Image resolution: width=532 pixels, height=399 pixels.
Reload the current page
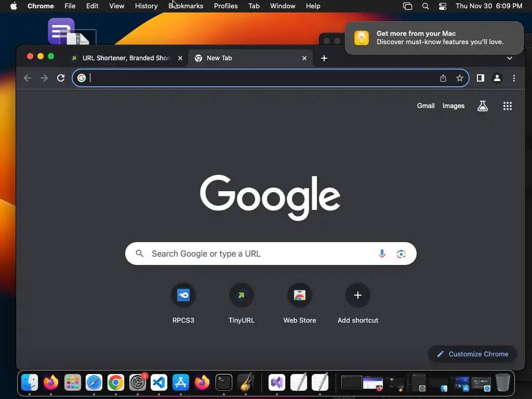(61, 78)
